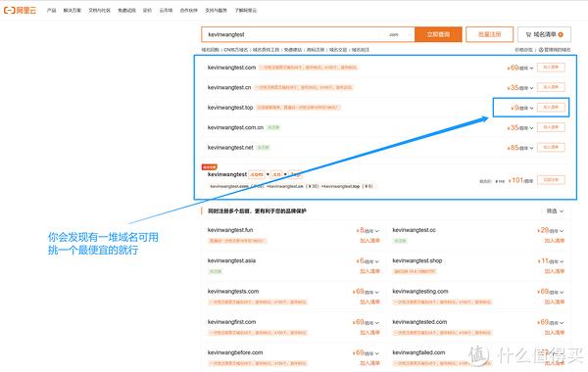Click the 管理我的域名 icon link
Viewport: 588px width, 372px height.
click(555, 50)
